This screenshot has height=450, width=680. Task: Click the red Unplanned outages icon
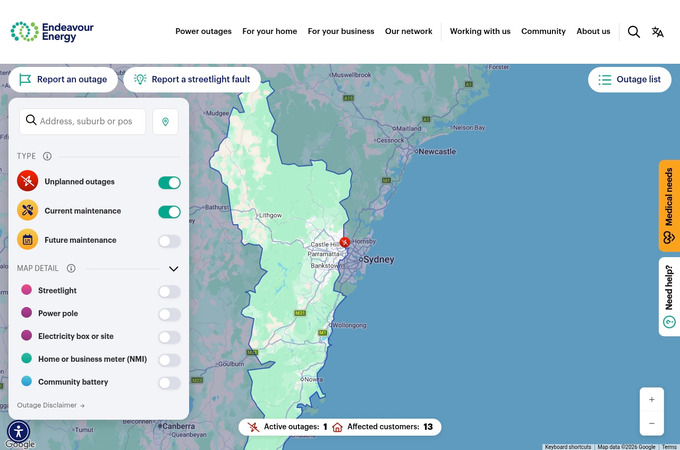coord(27,181)
